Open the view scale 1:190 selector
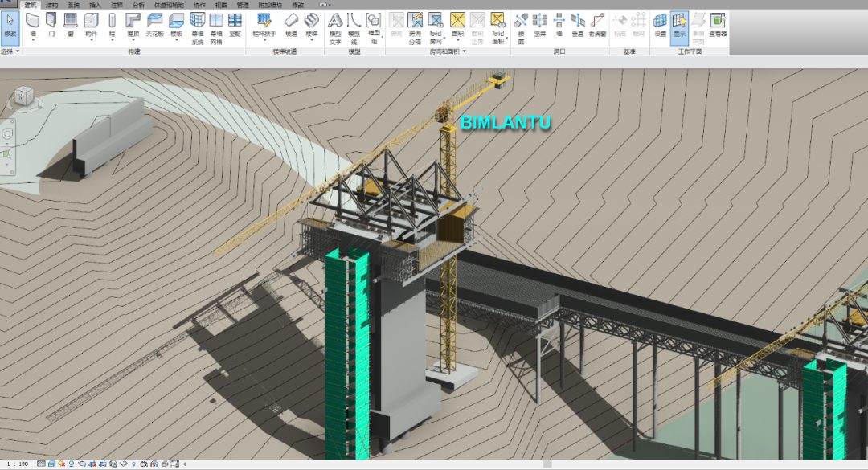 [18, 464]
